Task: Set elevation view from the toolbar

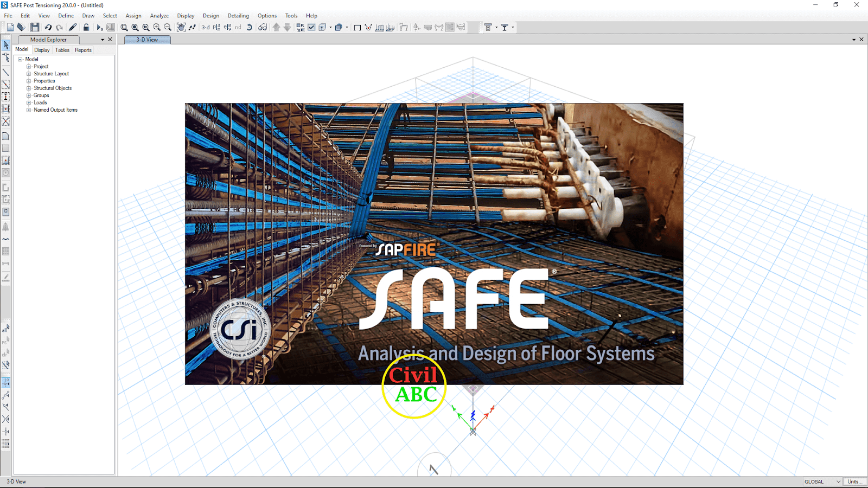Action: 227,27
